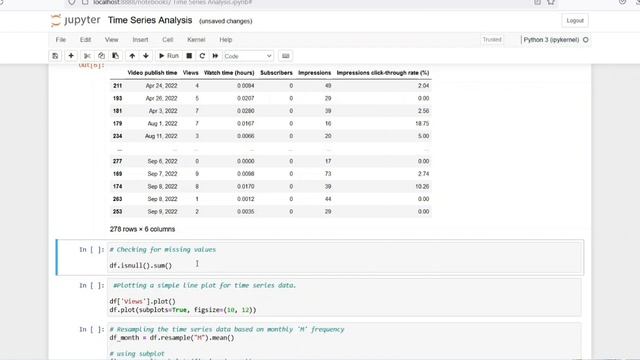
Task: Copy selected cells icon
Action: point(101,56)
